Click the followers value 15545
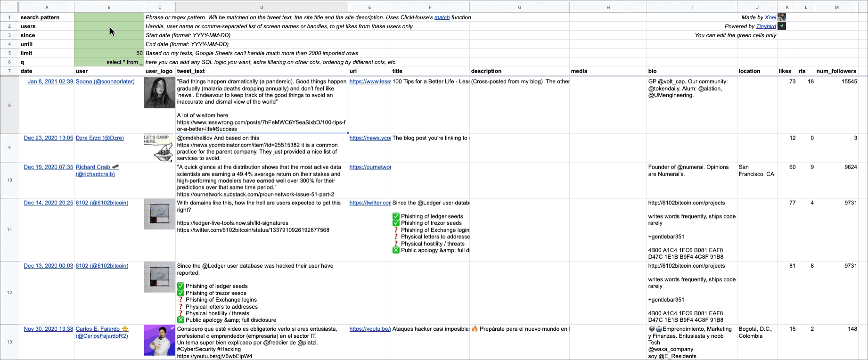This screenshot has height=360, width=868. (849, 82)
